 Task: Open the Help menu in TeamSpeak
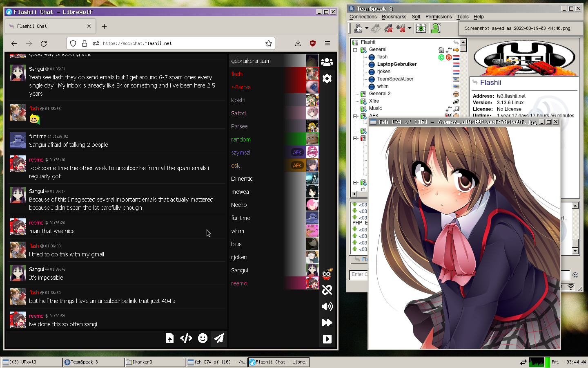479,17
